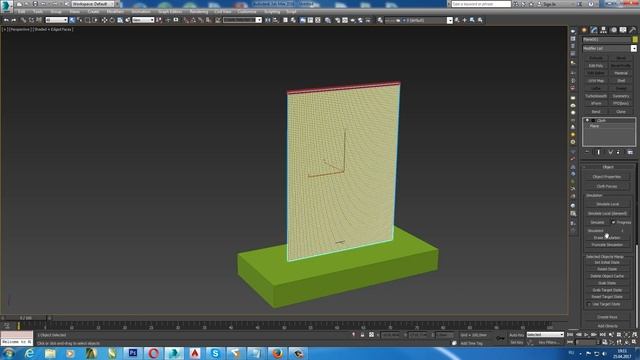Collapse the Object rollout header
This screenshot has height=360, width=640.
click(608, 167)
